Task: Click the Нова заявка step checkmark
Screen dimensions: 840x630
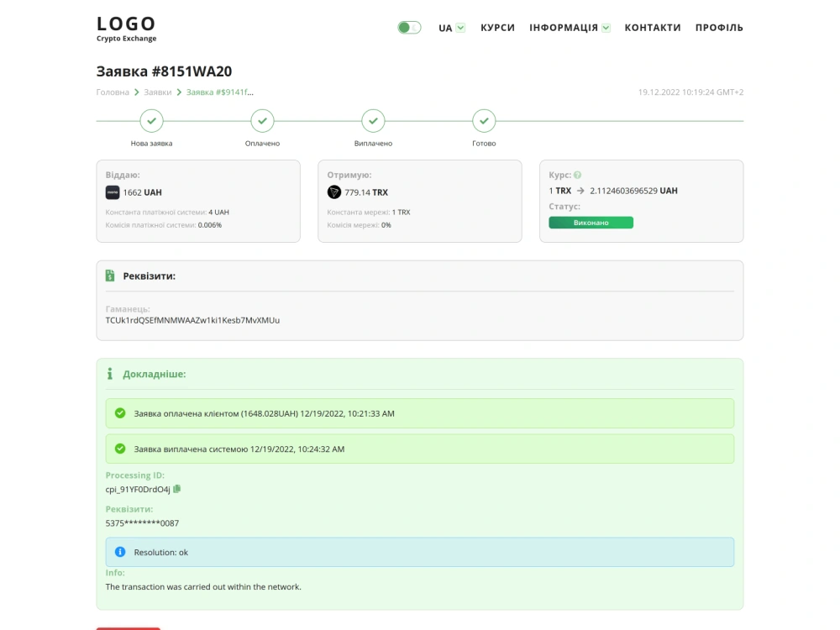Action: (x=151, y=121)
